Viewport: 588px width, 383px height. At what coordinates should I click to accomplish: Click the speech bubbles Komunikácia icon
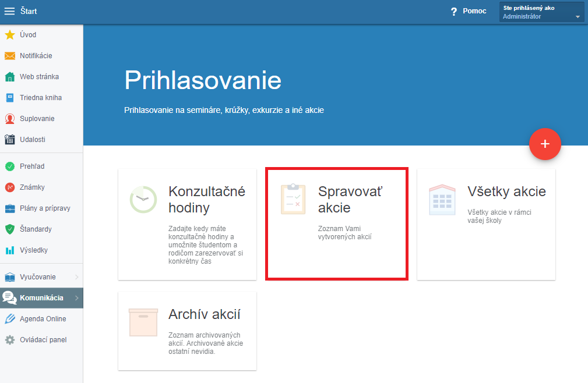click(9, 298)
